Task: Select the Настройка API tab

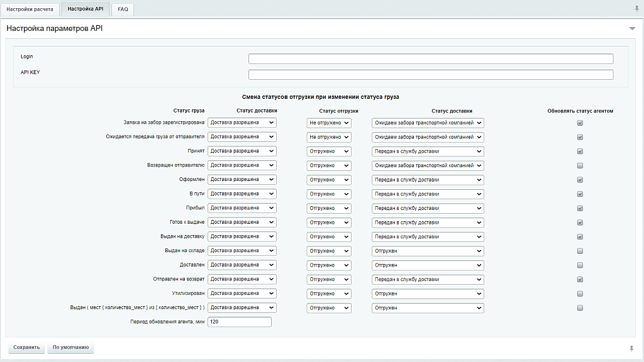Action: click(x=85, y=9)
